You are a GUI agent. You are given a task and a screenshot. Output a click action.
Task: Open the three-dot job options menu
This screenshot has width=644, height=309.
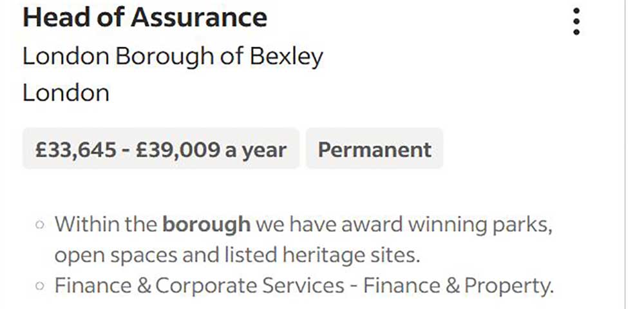tap(576, 21)
